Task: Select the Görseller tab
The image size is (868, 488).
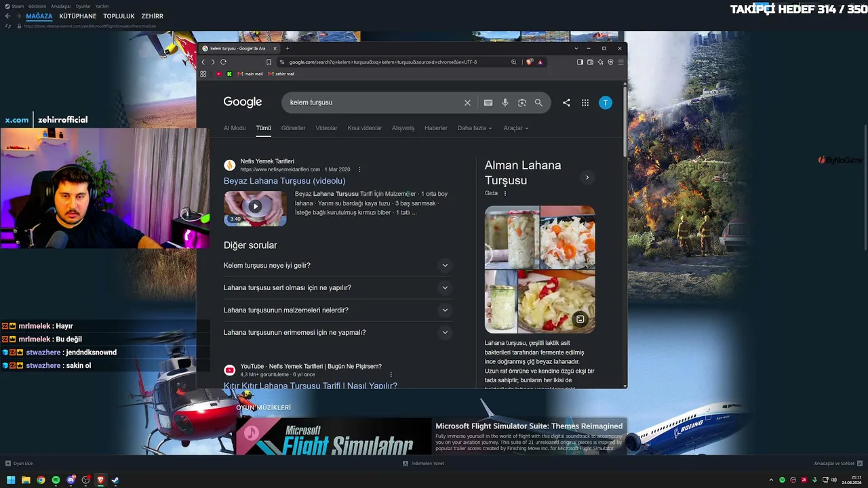Action: 294,128
